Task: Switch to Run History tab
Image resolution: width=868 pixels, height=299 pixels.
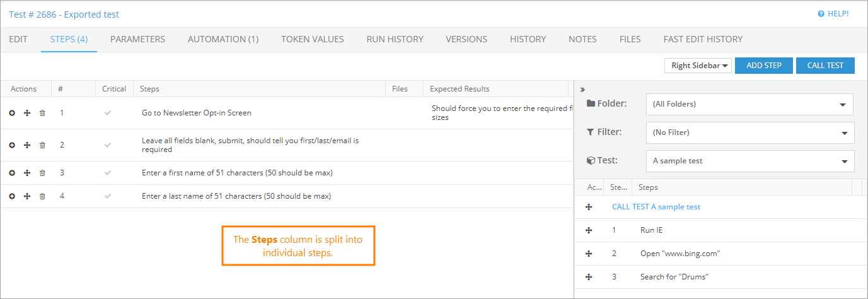Action: 395,39
